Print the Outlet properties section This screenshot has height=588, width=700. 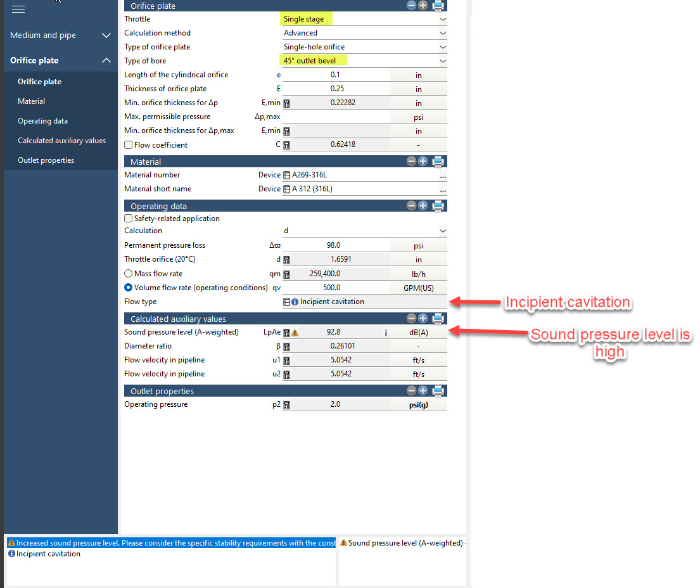click(x=438, y=391)
